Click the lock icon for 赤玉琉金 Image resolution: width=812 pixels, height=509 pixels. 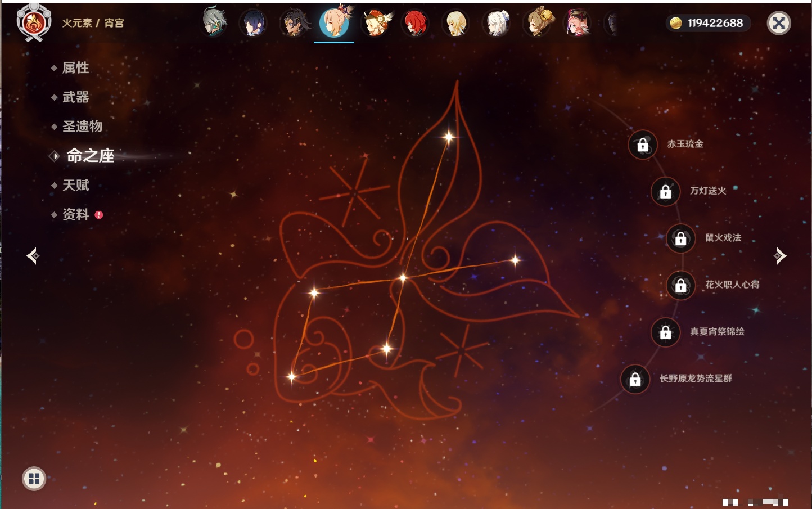pyautogui.click(x=643, y=145)
